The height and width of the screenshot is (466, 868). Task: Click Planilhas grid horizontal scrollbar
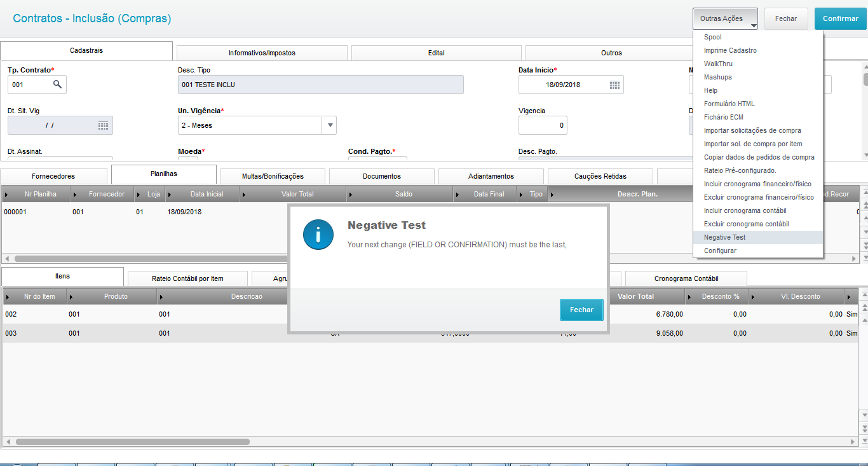coord(153,259)
